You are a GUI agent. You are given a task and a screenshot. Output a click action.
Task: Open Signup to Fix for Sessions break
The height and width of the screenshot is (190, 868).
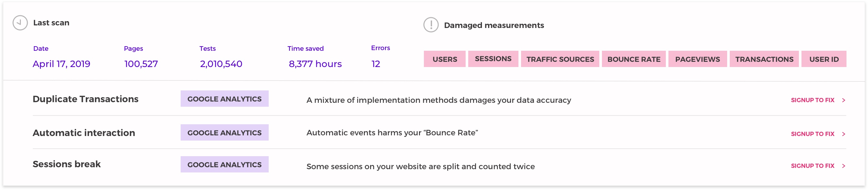pos(812,166)
